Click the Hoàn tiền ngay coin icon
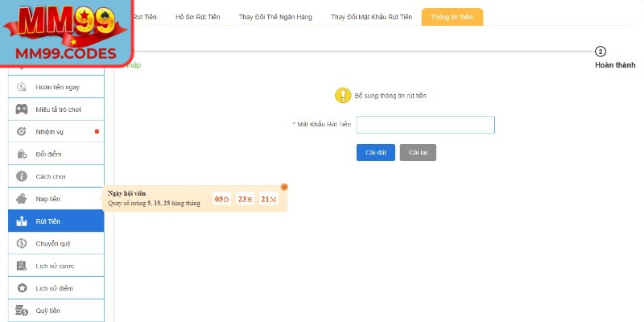 pos(22,87)
